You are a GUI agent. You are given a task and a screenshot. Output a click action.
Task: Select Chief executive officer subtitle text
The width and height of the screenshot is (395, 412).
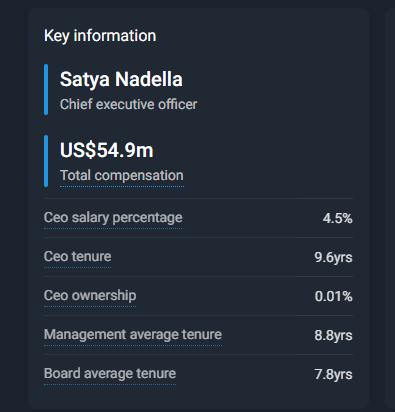[x=128, y=104]
